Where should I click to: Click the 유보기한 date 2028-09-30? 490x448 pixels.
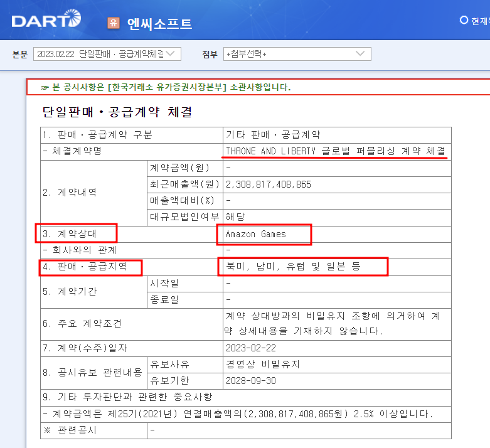(x=251, y=381)
